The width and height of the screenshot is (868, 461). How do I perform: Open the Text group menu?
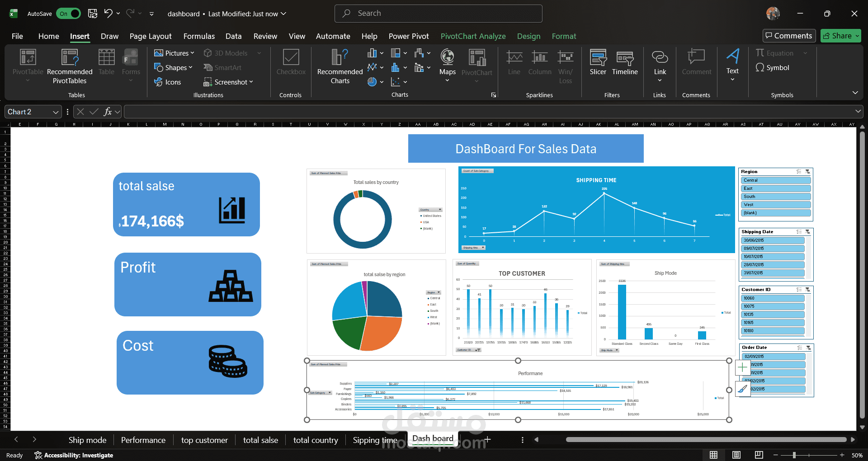(x=732, y=65)
